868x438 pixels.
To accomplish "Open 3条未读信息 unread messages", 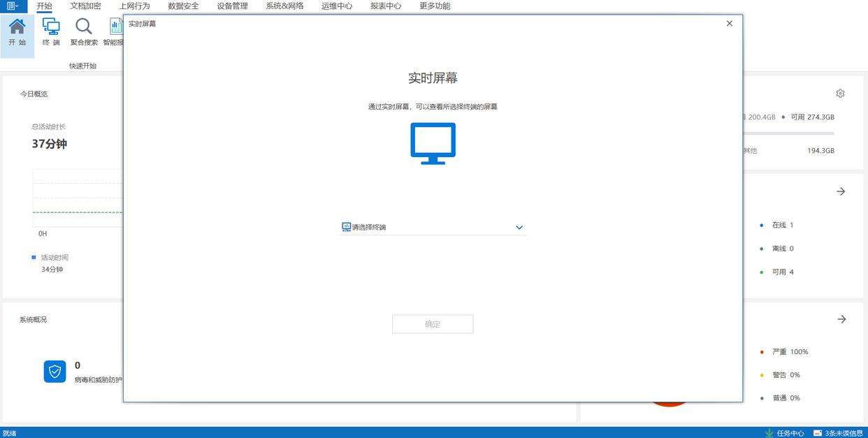I will point(838,433).
